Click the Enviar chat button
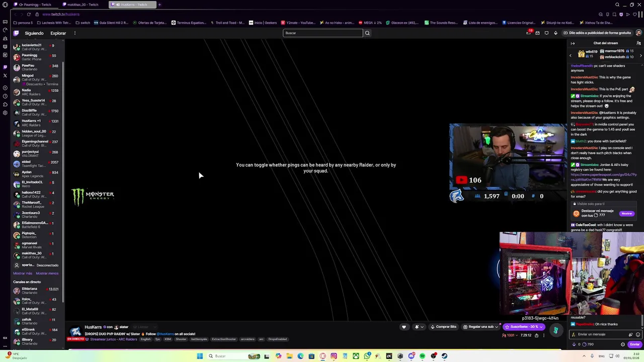Viewport: 644px width, 362px height. click(x=634, y=344)
